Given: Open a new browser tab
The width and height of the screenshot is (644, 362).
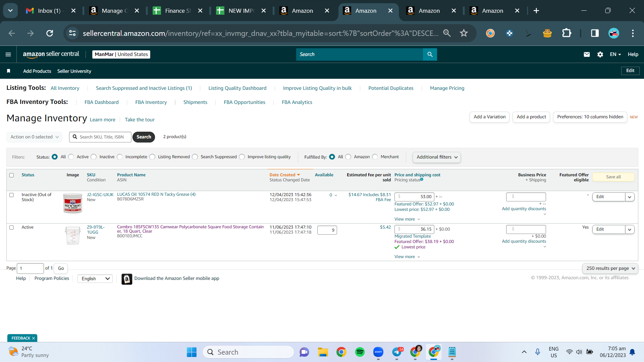Looking at the screenshot, I should click(x=536, y=11).
